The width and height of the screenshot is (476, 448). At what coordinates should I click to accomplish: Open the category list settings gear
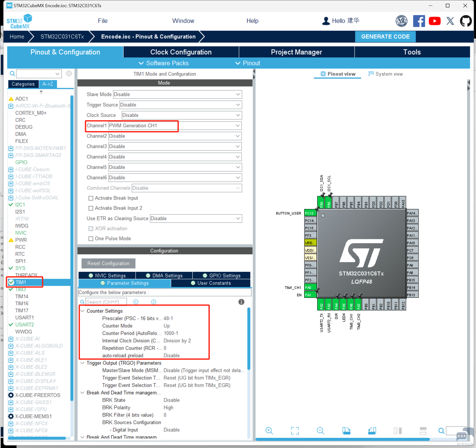(69, 74)
